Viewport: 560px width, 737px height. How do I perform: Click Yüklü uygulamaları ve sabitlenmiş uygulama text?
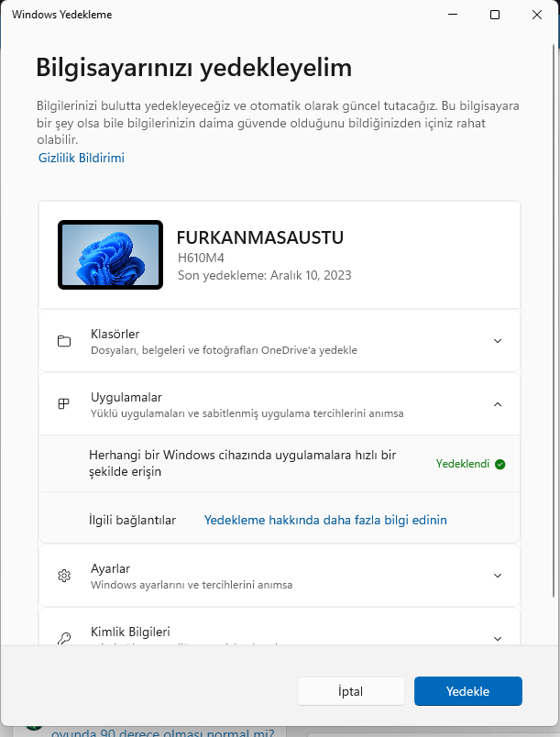[247, 413]
